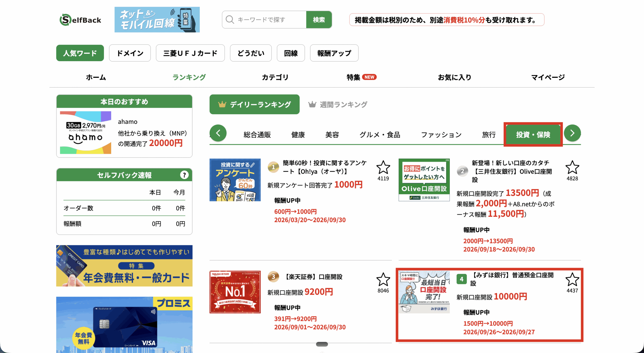
Task: Click the rank 4 green badge
Action: point(462,279)
